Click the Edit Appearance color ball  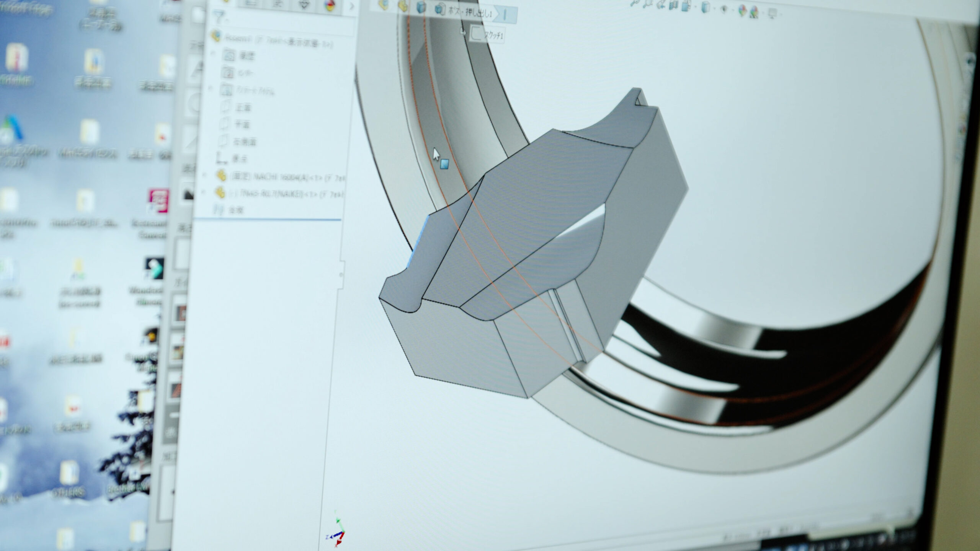(742, 11)
